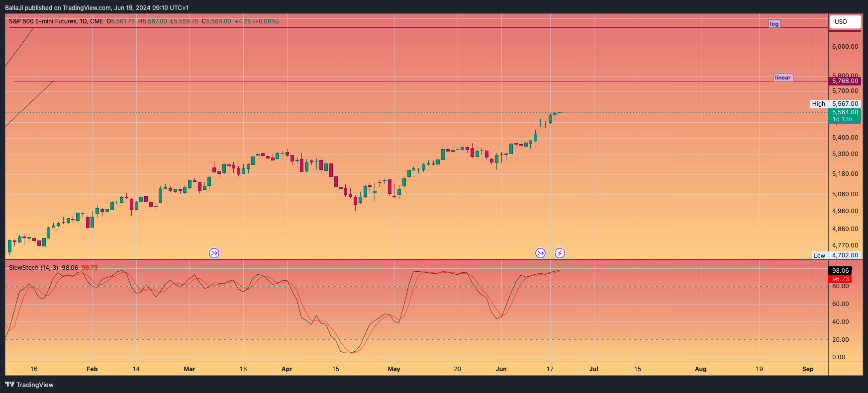The width and height of the screenshot is (868, 393).
Task: Click the S&P 500 E-mini Futures title
Action: tap(56, 21)
